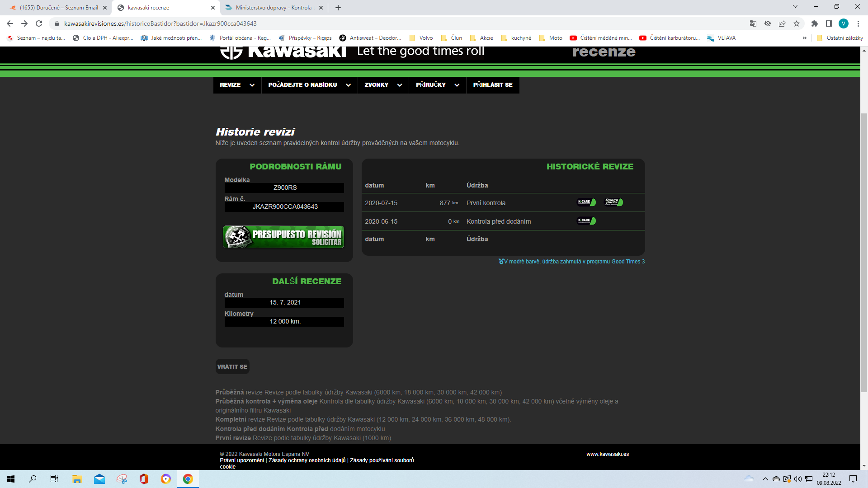Bookmark this page with star icon
This screenshot has width=868, height=488.
797,23
